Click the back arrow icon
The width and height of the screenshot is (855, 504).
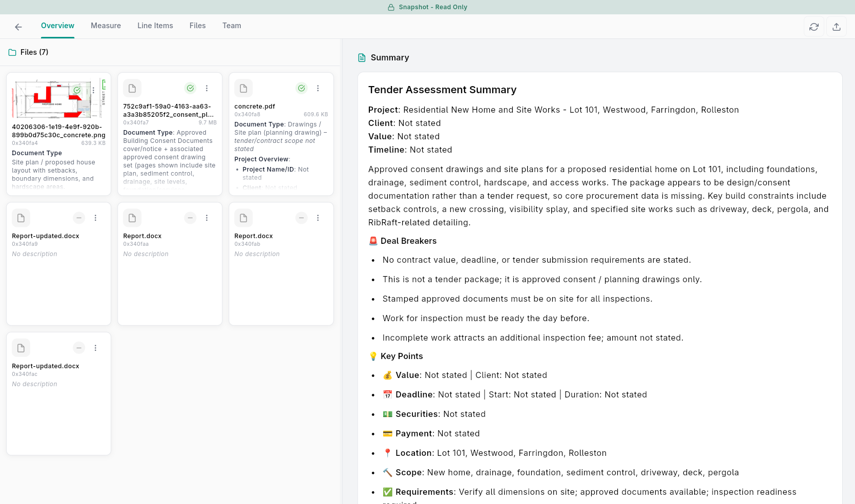tap(18, 27)
